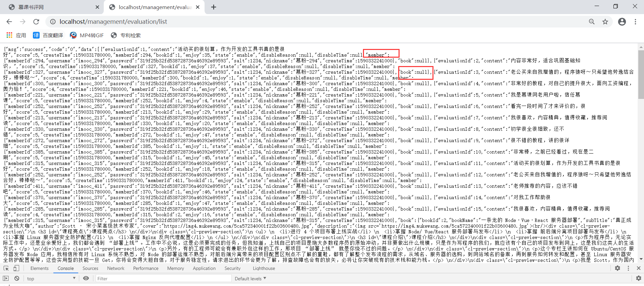Viewport: 644px width, 286px height.
Task: Switch to the Performance panel
Action: 146,268
